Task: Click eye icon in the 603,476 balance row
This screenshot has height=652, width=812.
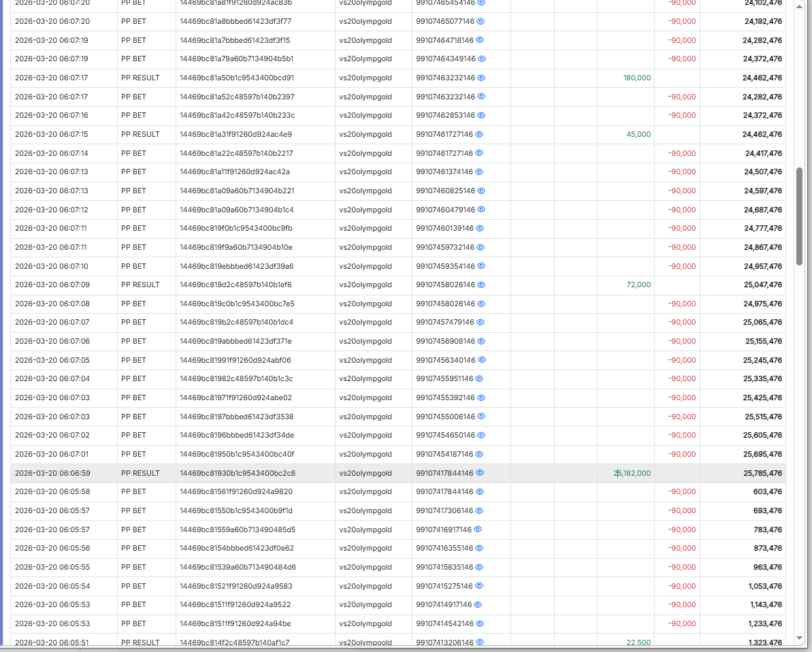Action: click(x=480, y=491)
